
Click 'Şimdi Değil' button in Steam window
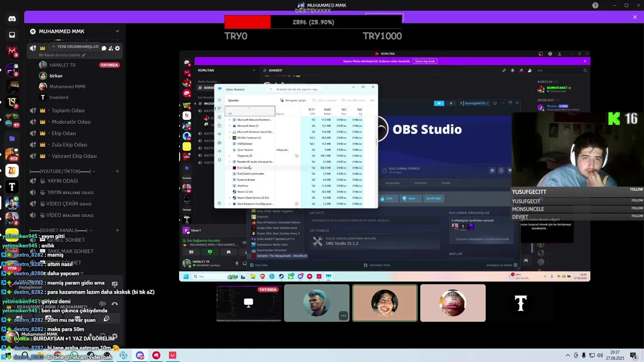click(x=433, y=198)
